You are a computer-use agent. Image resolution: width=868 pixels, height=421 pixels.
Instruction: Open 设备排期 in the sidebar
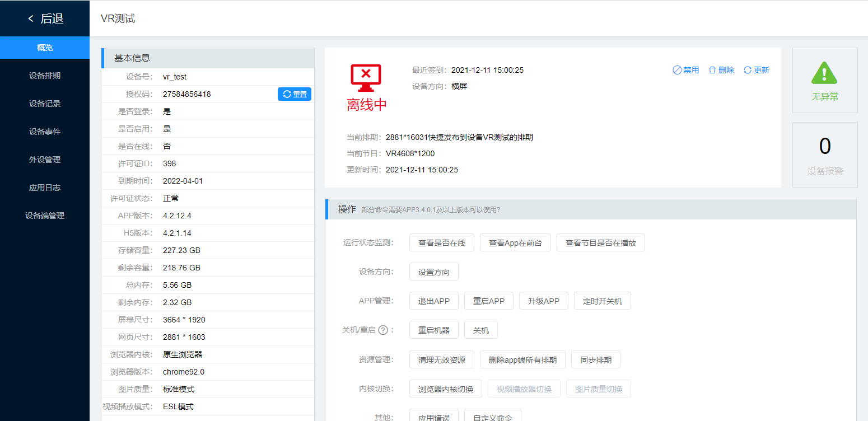pyautogui.click(x=45, y=76)
